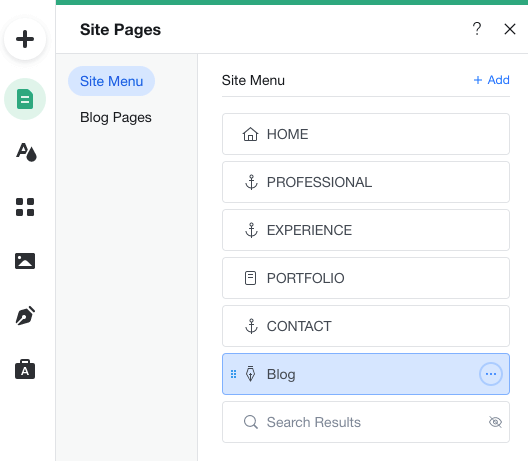The width and height of the screenshot is (528, 461).
Task: Select the Search Results page item
Action: [x=366, y=422]
